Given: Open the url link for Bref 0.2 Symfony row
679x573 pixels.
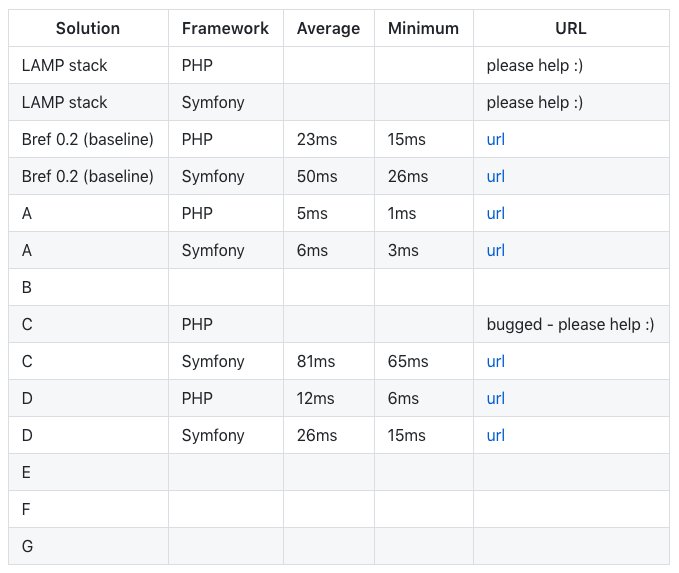Looking at the screenshot, I should coord(495,176).
